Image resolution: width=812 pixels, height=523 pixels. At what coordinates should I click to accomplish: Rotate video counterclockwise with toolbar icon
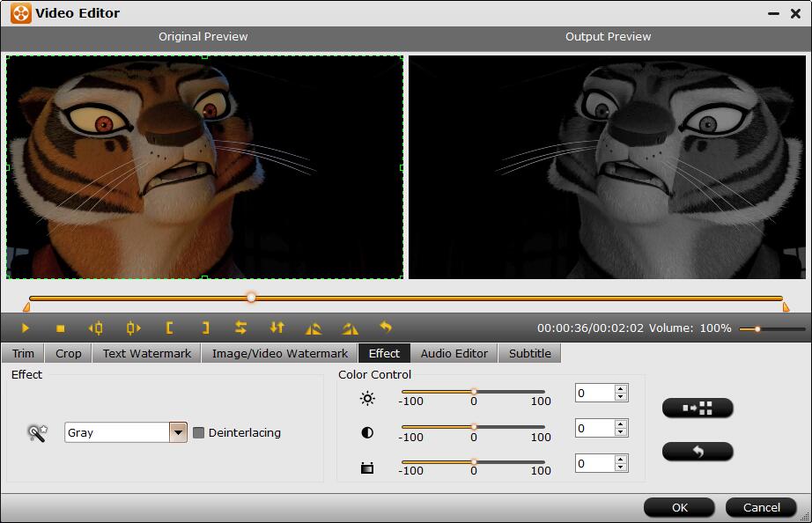(314, 328)
